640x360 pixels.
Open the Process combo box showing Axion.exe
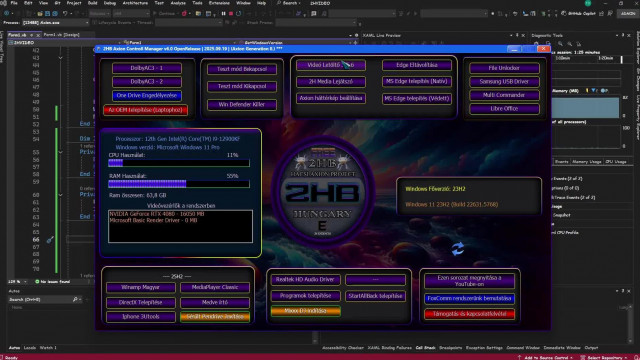[x=55, y=22]
